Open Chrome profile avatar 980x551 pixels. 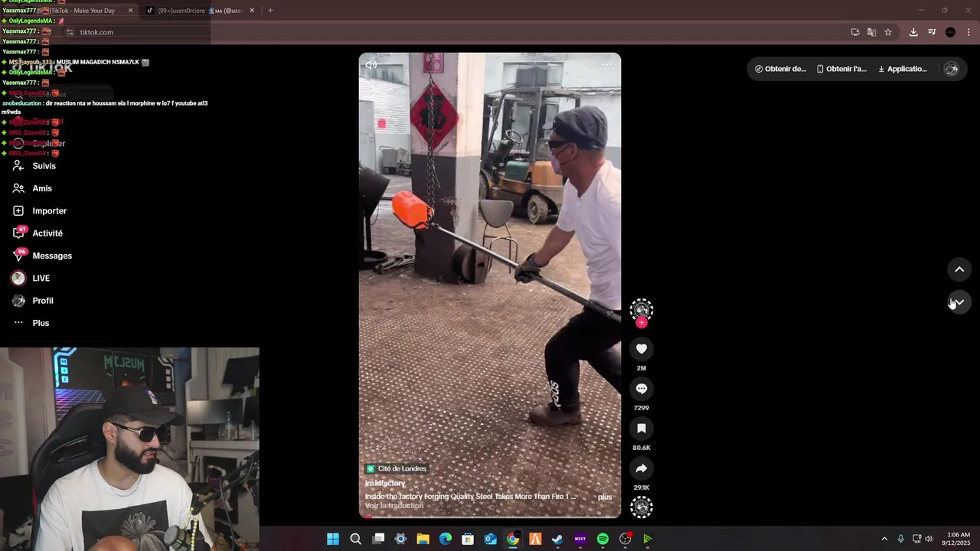coord(950,32)
